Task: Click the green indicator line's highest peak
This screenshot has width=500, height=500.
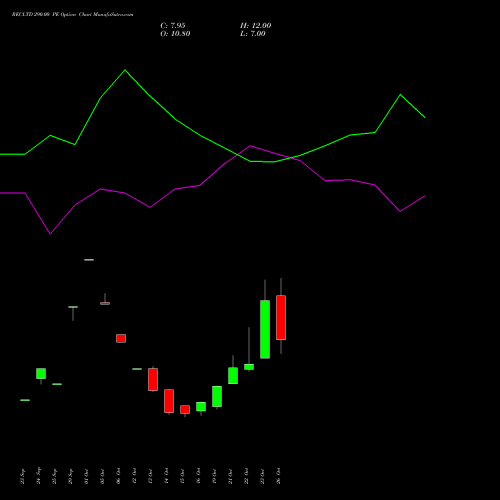Action: pyautogui.click(x=125, y=70)
